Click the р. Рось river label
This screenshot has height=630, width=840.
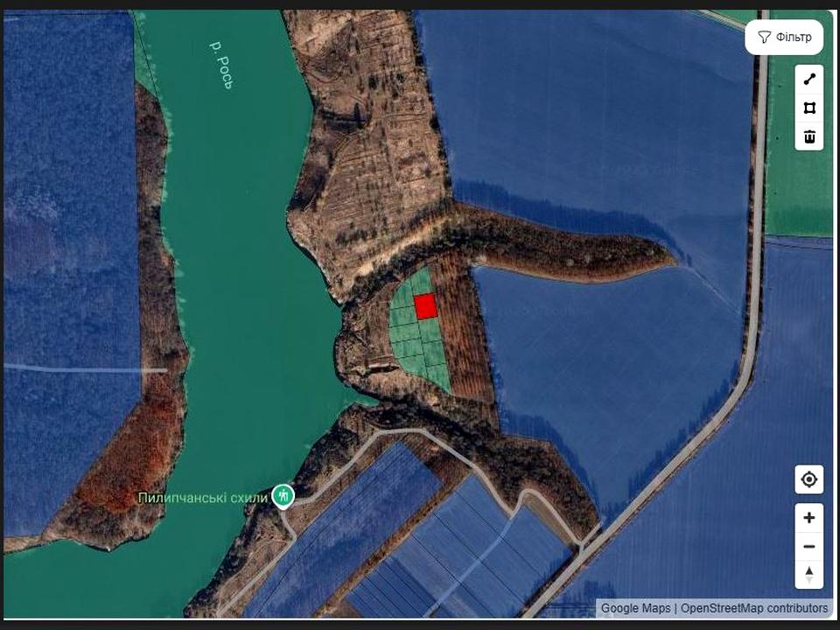(220, 65)
